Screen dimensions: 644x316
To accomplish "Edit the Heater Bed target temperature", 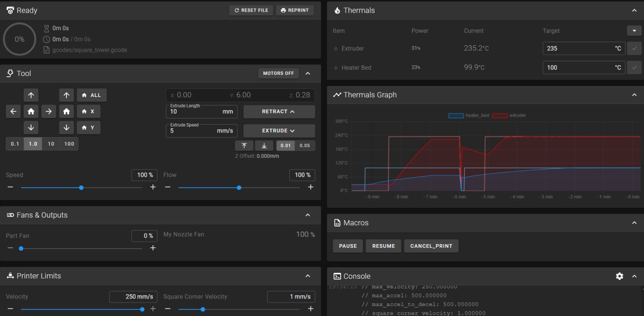I will click(584, 67).
